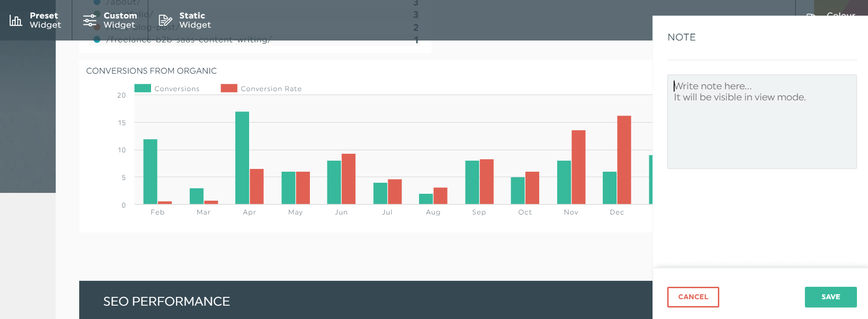
Task: Select the green Conversions bar for Mar
Action: point(197,196)
